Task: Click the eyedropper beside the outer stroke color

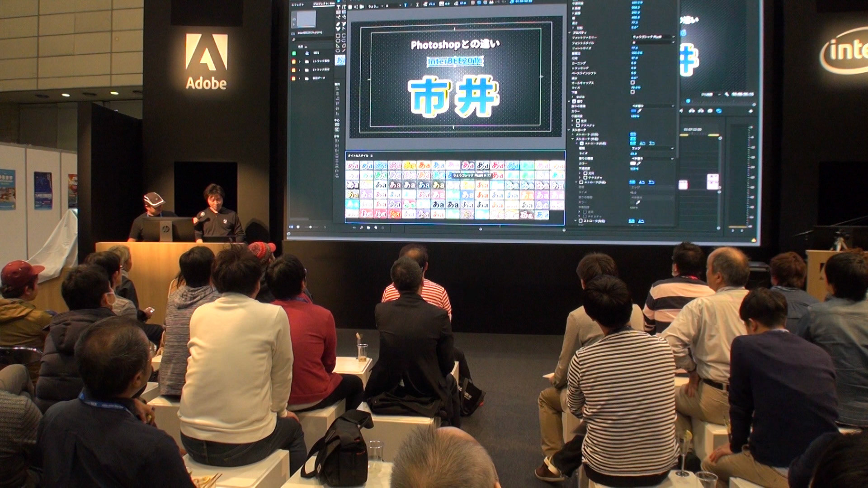Action: [x=638, y=163]
